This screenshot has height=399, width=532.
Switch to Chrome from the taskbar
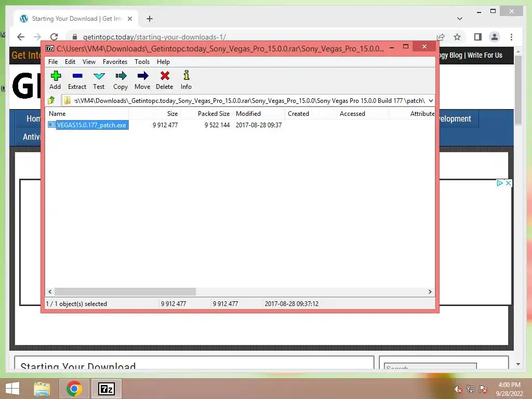pos(74,389)
